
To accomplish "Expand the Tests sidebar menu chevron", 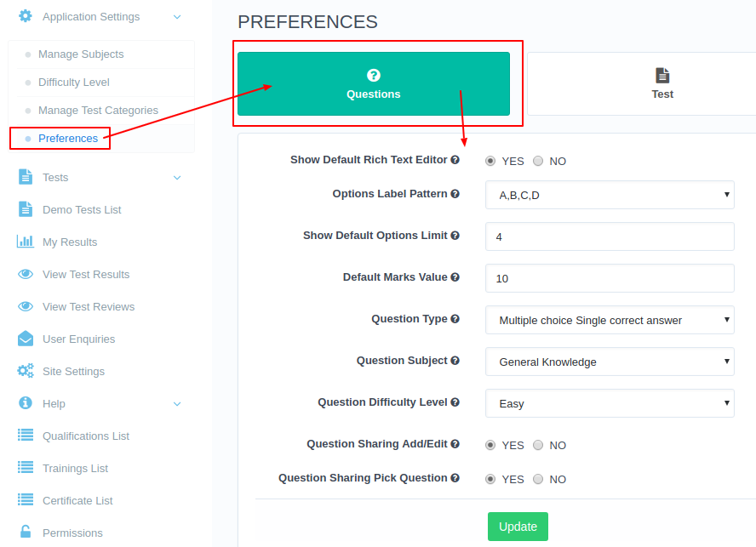I will click(x=177, y=178).
